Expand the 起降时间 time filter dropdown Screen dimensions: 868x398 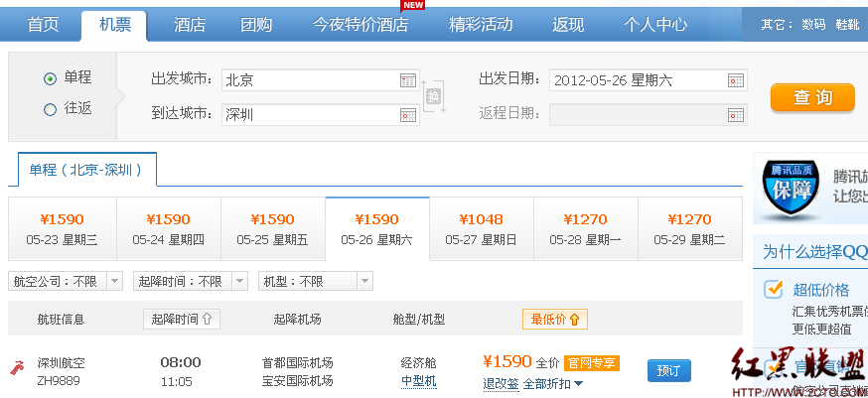(238, 282)
